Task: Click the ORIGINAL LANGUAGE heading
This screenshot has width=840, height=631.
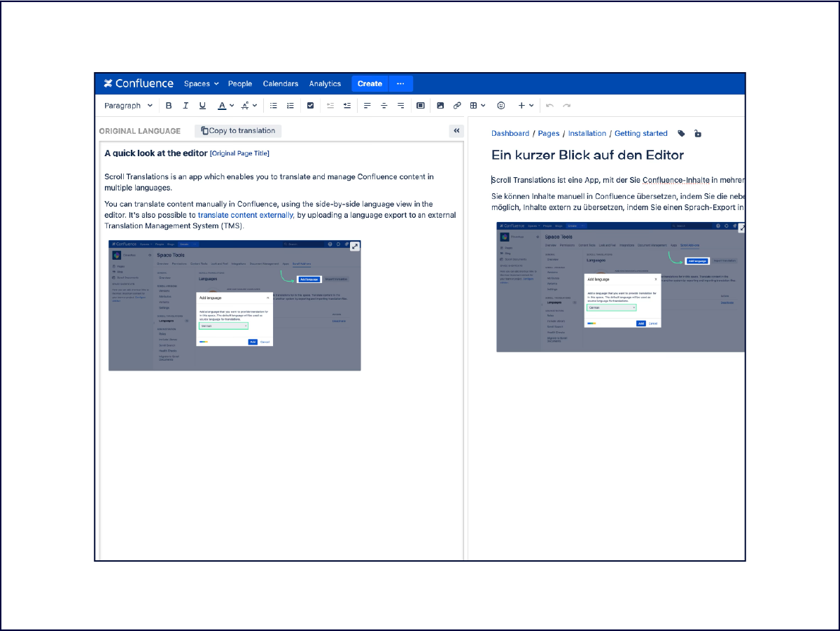Action: [x=140, y=131]
